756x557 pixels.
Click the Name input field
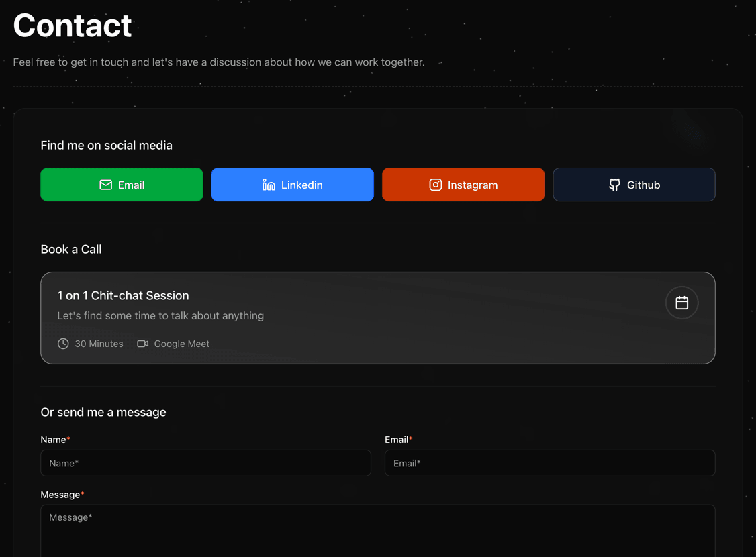click(x=205, y=463)
